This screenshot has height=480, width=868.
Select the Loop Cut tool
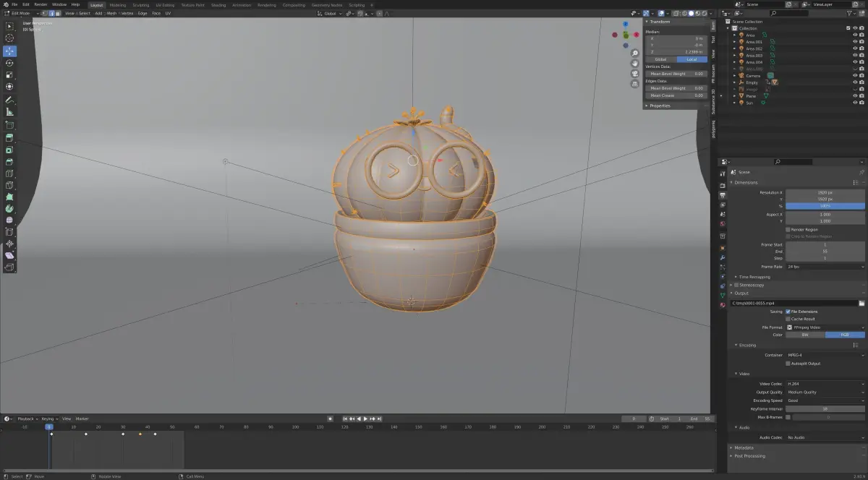tap(9, 173)
